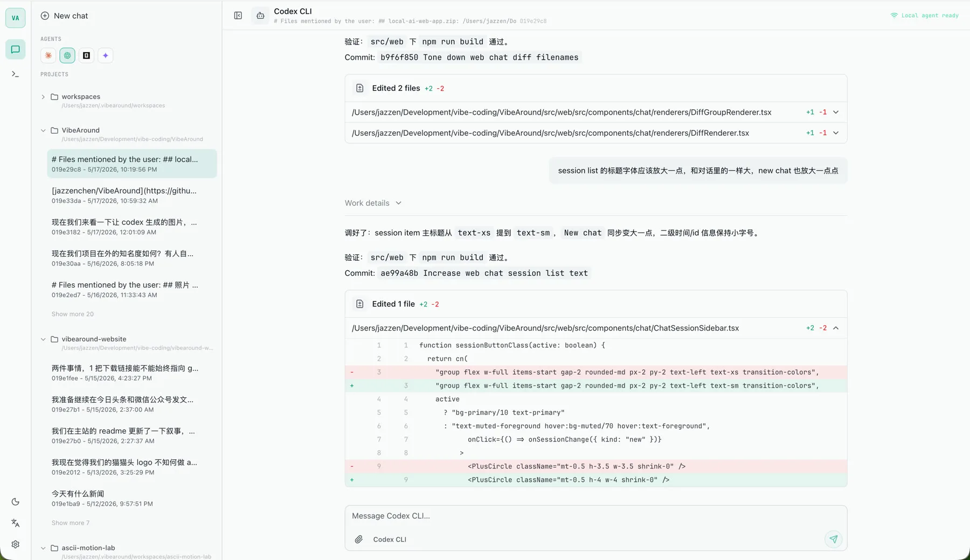Click the Edited 1 file document icon
970x560 pixels.
pos(360,304)
